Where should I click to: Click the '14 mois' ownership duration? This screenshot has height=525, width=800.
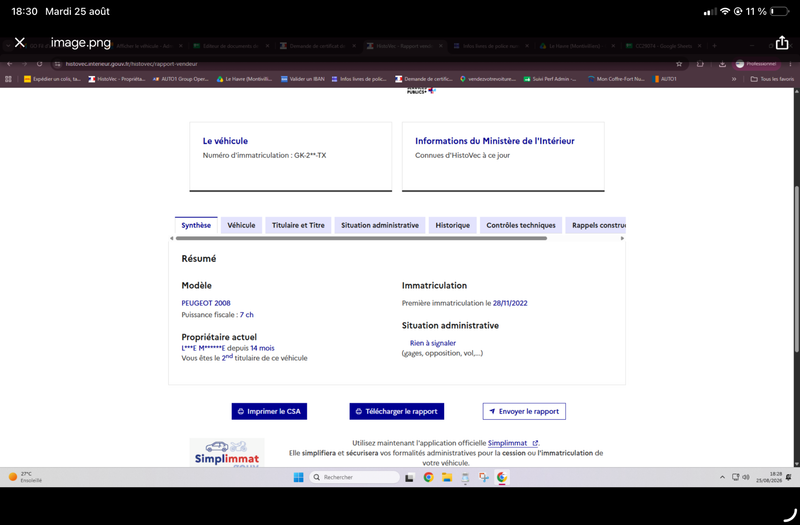262,348
